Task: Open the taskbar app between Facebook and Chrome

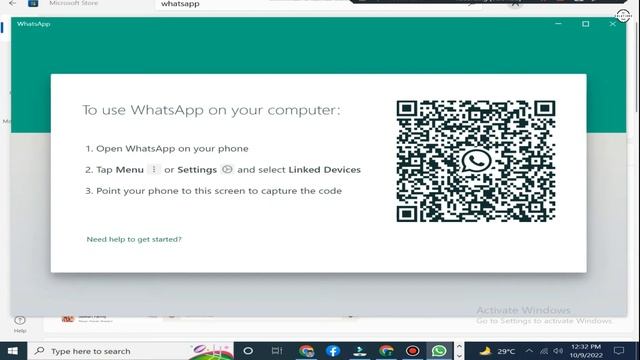Action: (360, 351)
